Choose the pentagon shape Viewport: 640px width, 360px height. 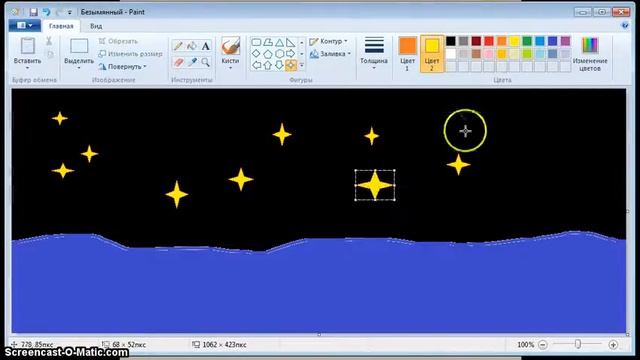click(268, 53)
